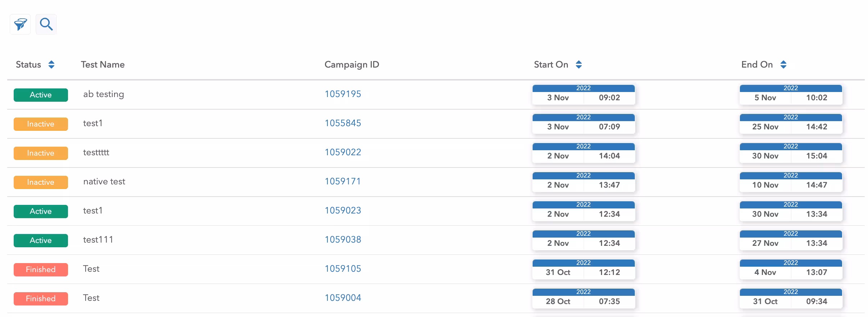
Task: Select the native test row name
Action: [x=104, y=182]
